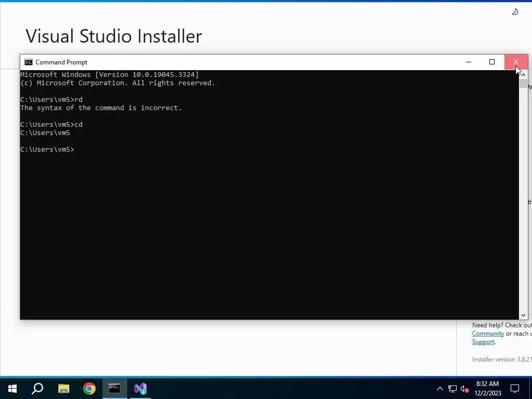Viewport: 532px width, 399px height.
Task: Click the Command Prompt scrollbar thumb
Action: pos(523,84)
